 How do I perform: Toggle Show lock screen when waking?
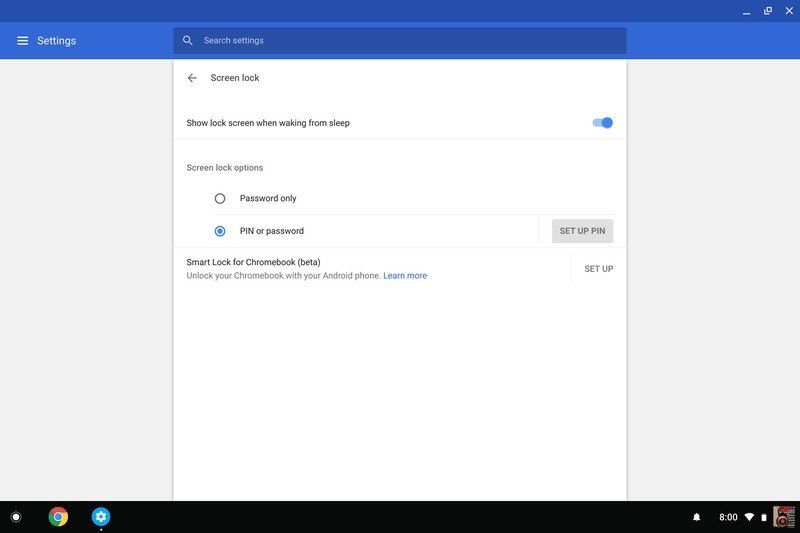(x=603, y=123)
